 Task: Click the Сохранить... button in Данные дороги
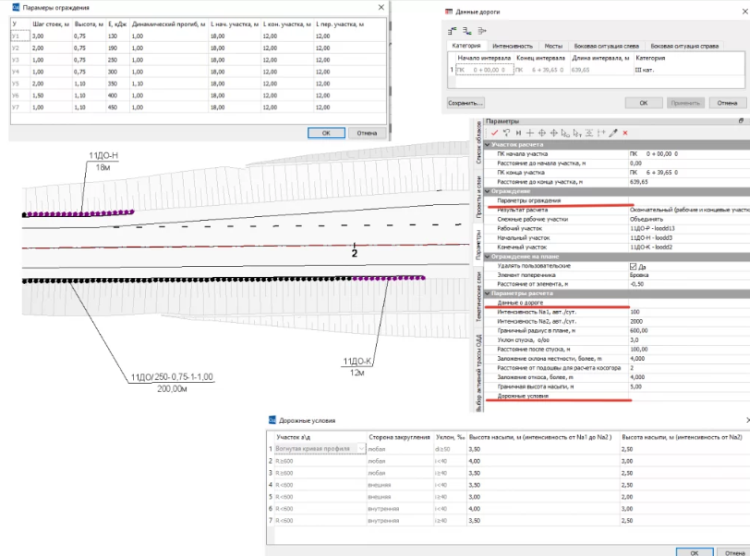465,102
